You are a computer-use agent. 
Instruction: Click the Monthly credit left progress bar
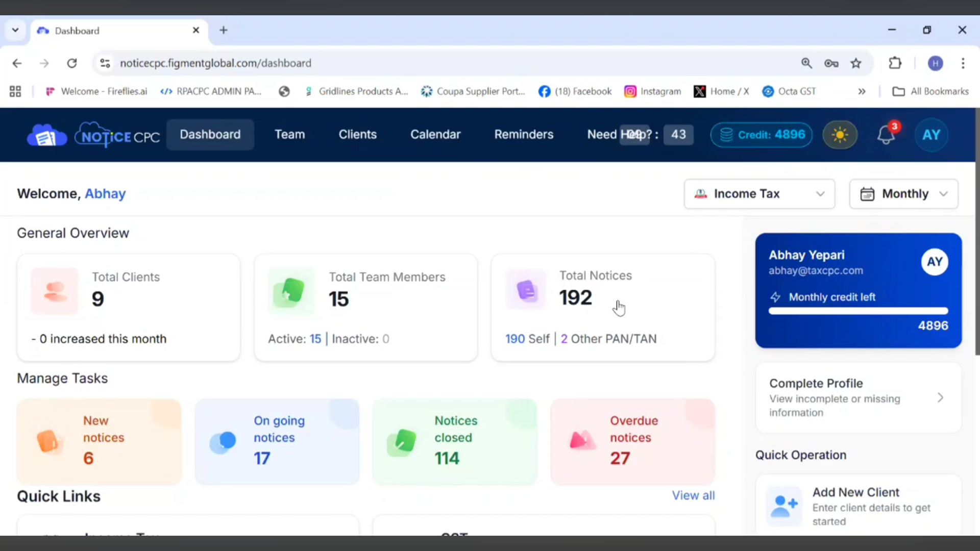(858, 311)
